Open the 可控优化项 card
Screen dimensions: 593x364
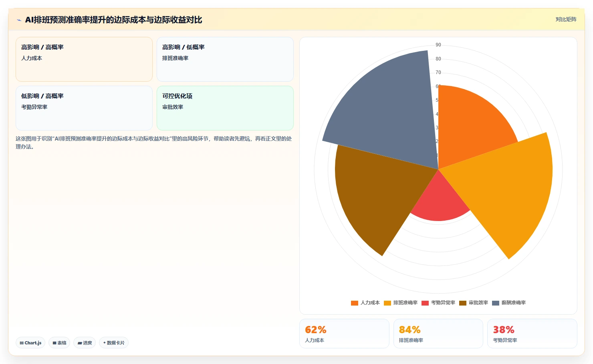[225, 108]
